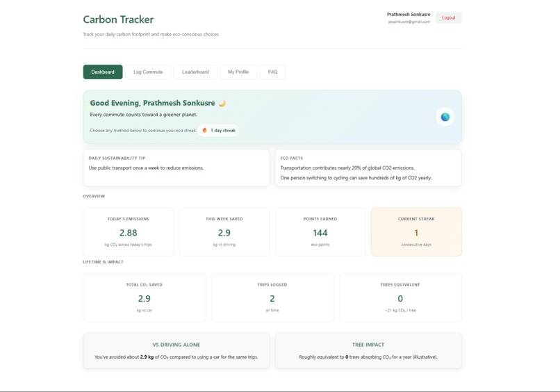
Task: Click the Tree Impact panel
Action: (368, 350)
